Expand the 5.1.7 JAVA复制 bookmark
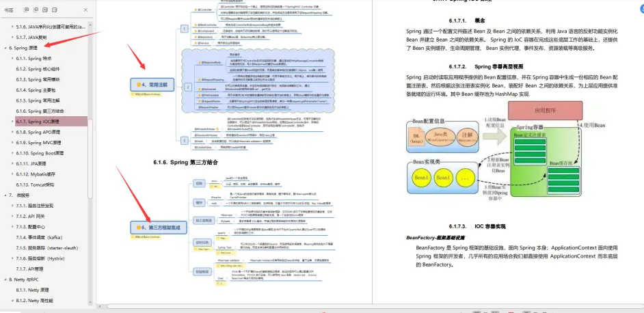Screen dimensions: 644x313 coord(12,38)
